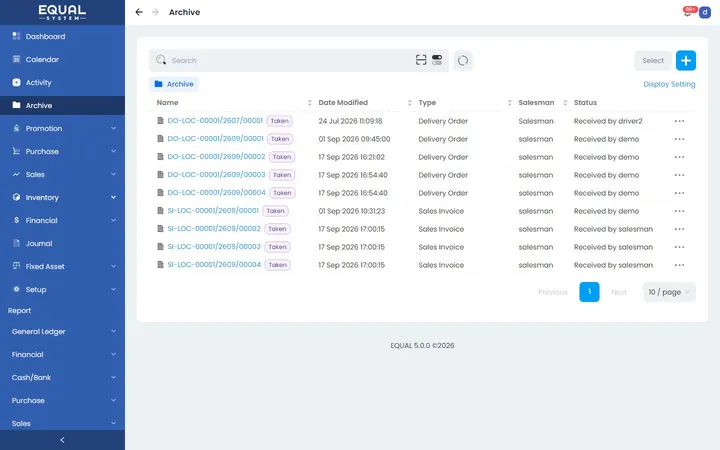Open document DO-LOC-00001/2609/00004
Screen dimensions: 720x450
(x=216, y=192)
